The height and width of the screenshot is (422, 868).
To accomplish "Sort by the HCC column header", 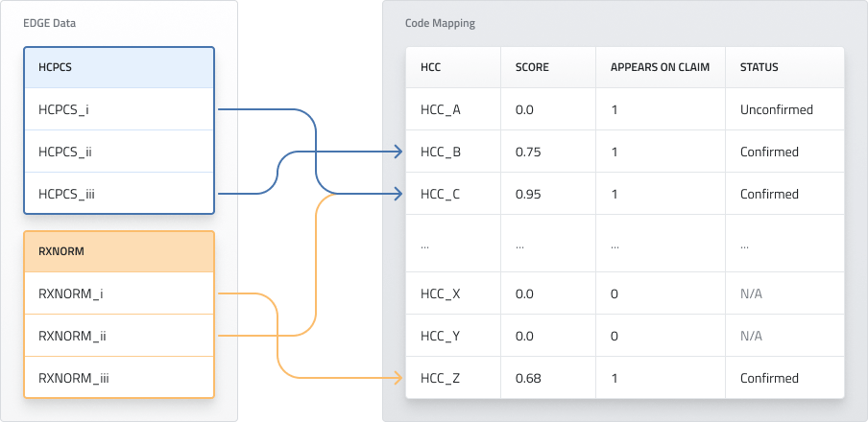I will tap(430, 68).
